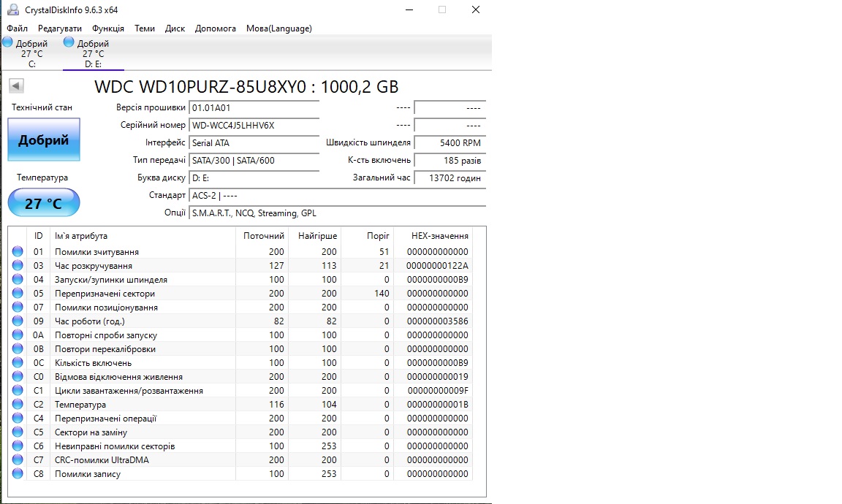Click the ID column header

click(x=38, y=236)
